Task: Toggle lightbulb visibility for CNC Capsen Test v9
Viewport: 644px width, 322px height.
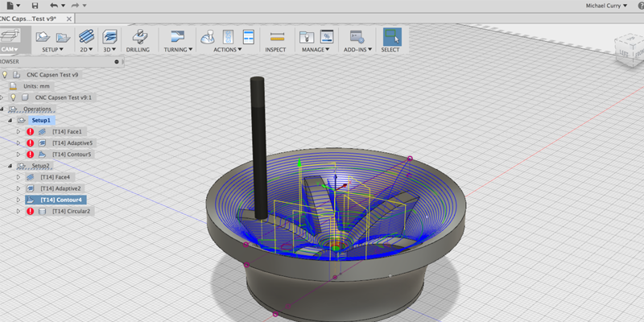Action: click(x=5, y=74)
